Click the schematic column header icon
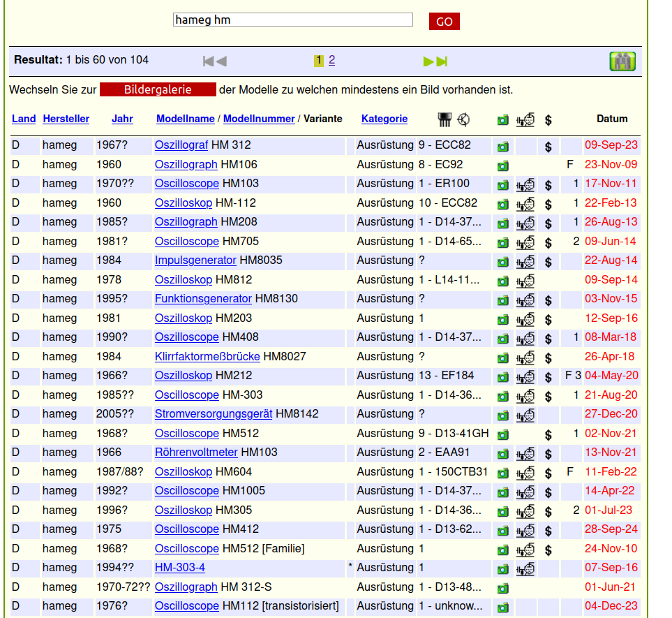Image resolution: width=672 pixels, height=618 pixels. (525, 120)
